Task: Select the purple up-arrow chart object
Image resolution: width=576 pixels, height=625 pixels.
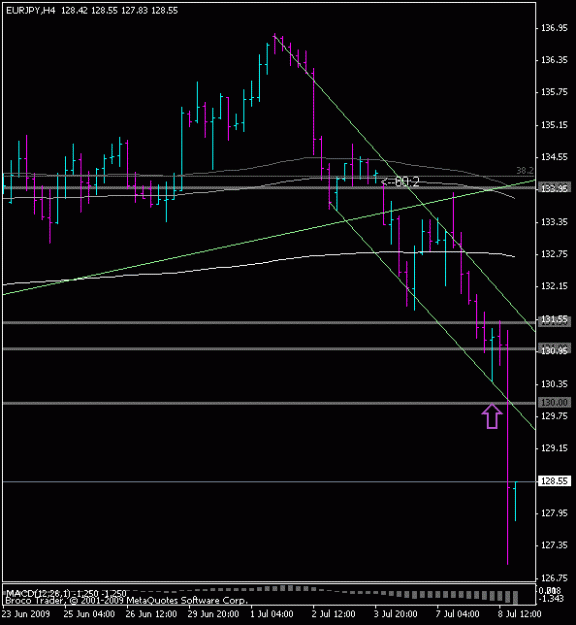Action: [492, 416]
